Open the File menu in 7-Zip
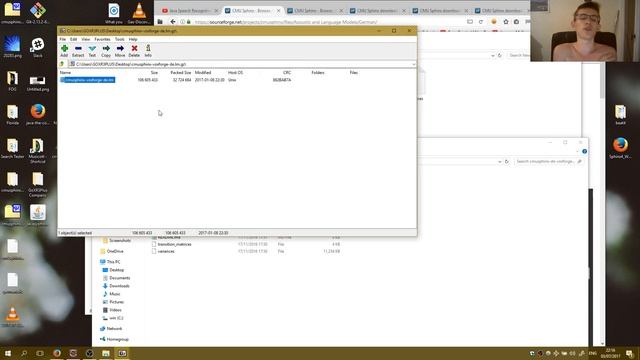This screenshot has height=360, width=640. (62, 39)
